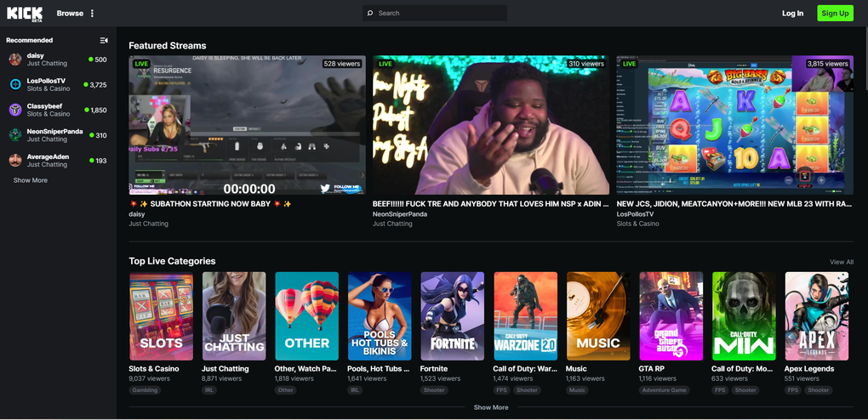This screenshot has height=420, width=868.
Task: Focus the Search input field
Action: click(x=435, y=14)
